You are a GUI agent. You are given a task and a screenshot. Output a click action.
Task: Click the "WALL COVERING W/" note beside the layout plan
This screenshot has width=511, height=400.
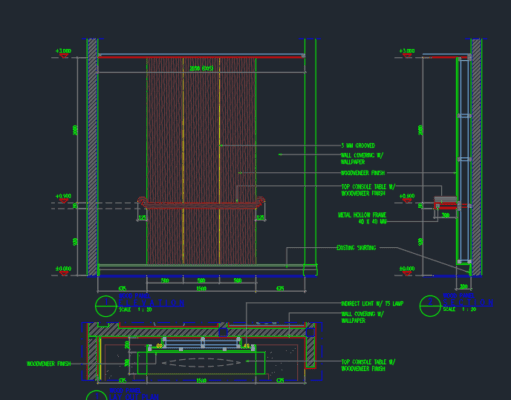tap(362, 314)
